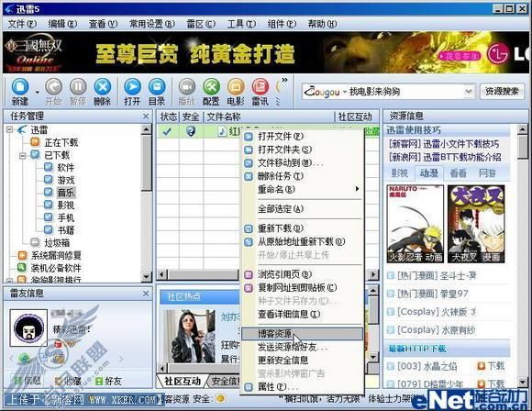
Task: Switch to the 动漫 resource tab
Action: 429,173
